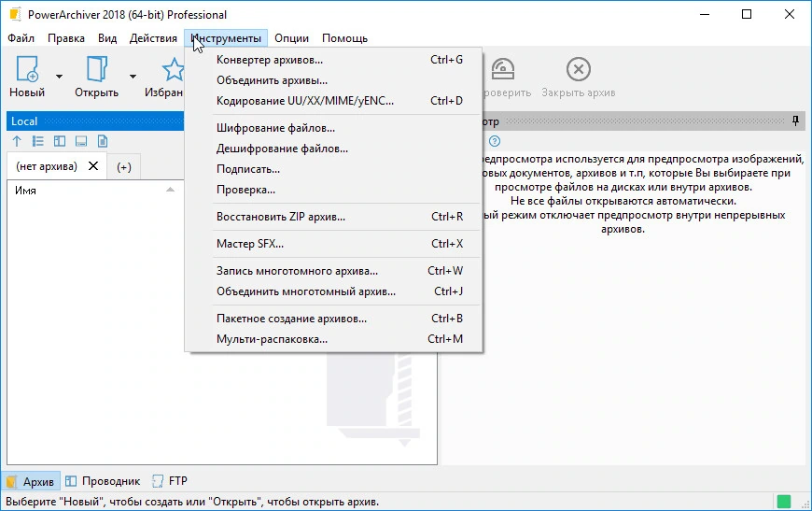The image size is (812, 511).
Task: Toggle the folder tree pane icon
Action: (60, 141)
